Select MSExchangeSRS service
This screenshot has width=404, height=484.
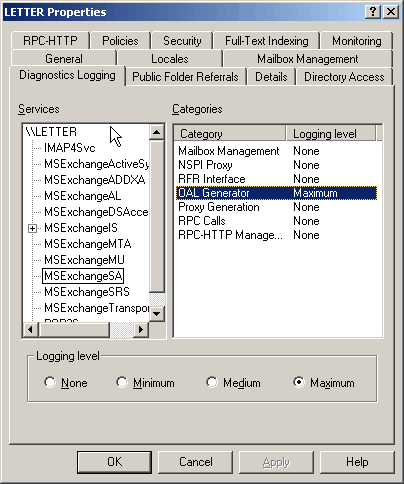[x=87, y=292]
